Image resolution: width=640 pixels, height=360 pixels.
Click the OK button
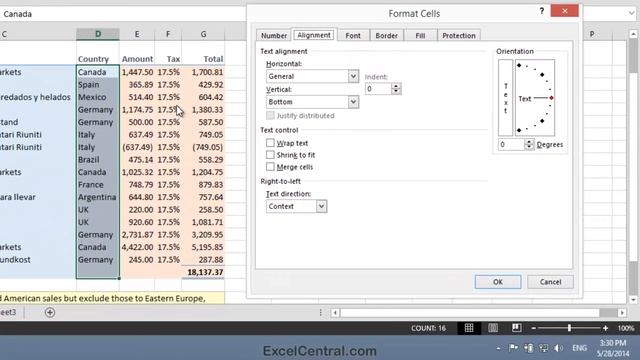click(x=498, y=282)
